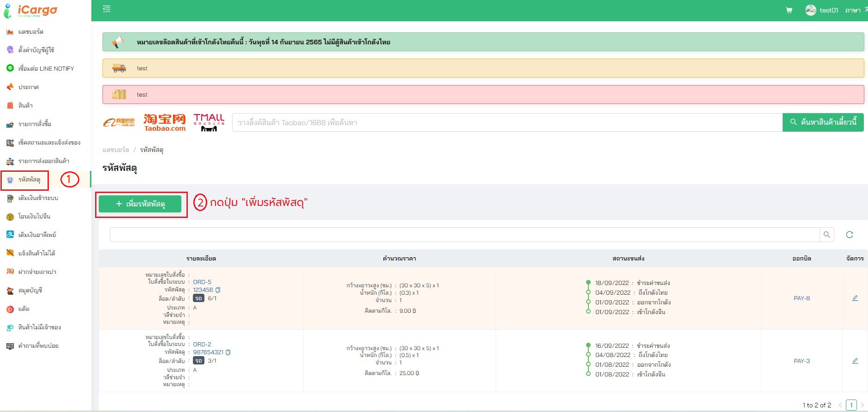Screen dimensions: 868x412
Task: Click the iCargo logo
Action: click(x=30, y=10)
